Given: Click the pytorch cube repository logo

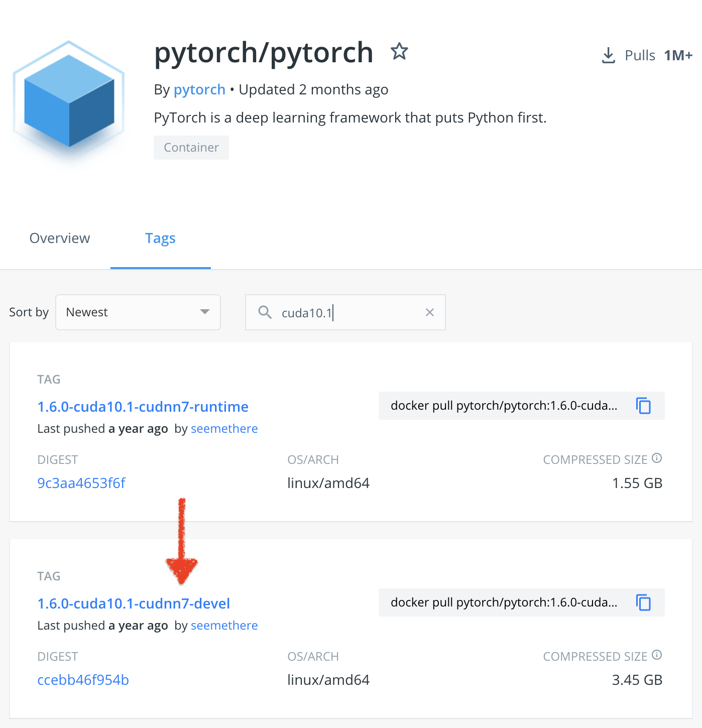Looking at the screenshot, I should click(69, 101).
